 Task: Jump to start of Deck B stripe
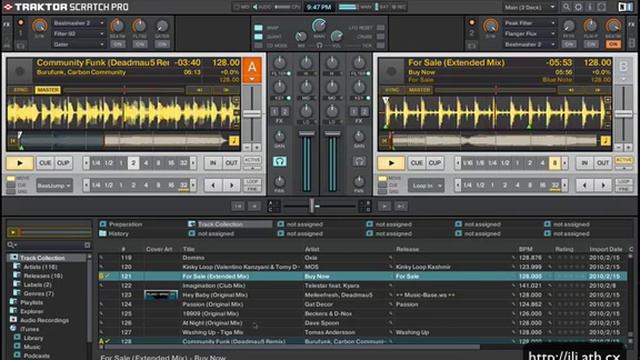384,141
